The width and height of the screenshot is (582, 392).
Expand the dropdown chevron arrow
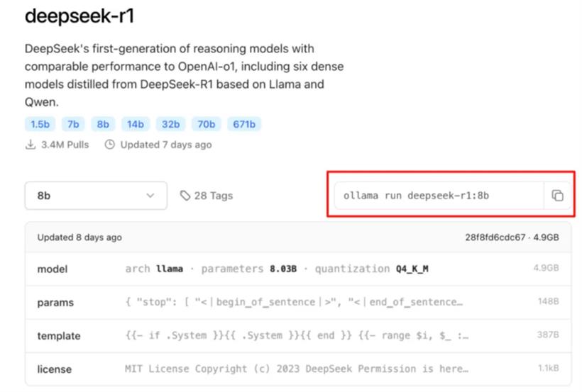[x=150, y=196]
